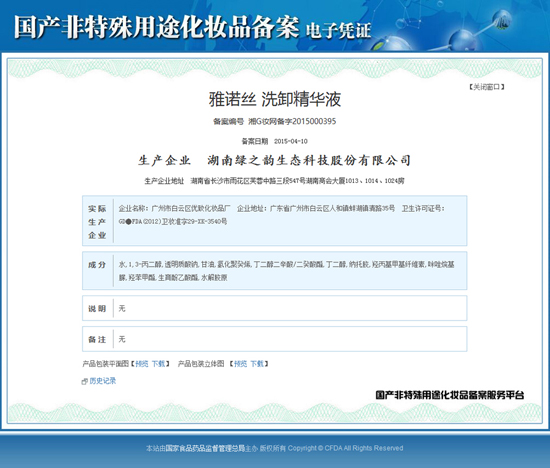The image size is (550, 468).
Task: Click the 生产企业地址 address line
Action: pyautogui.click(x=274, y=181)
